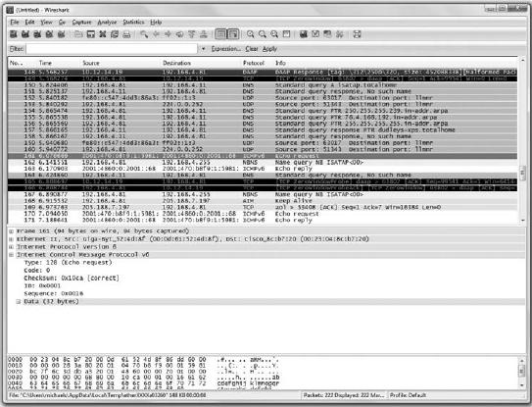Click the Zoom In magnifier icon
Image resolution: width=532 pixels, height=407 pixels.
pos(251,34)
